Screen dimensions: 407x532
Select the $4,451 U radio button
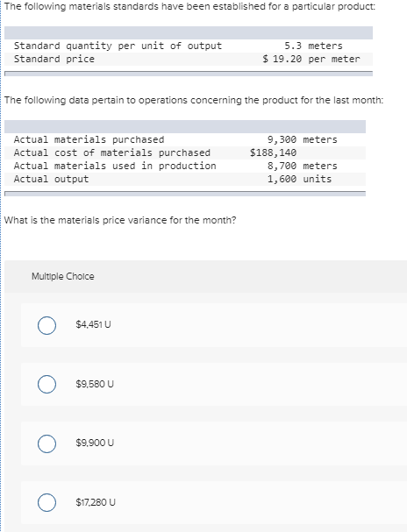pyautogui.click(x=46, y=325)
